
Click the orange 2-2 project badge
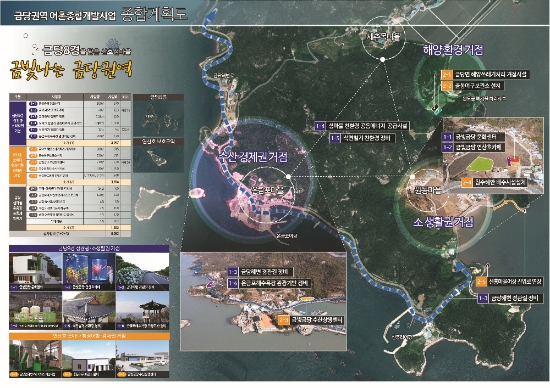tap(447, 86)
